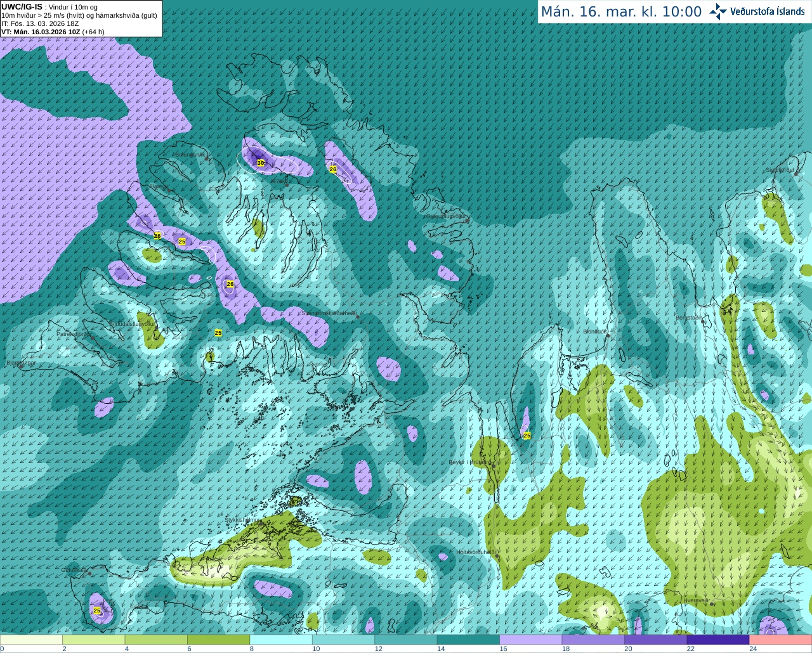Click the Siglufjörður station label
This screenshot has height=653, width=812.
pyautogui.click(x=780, y=170)
